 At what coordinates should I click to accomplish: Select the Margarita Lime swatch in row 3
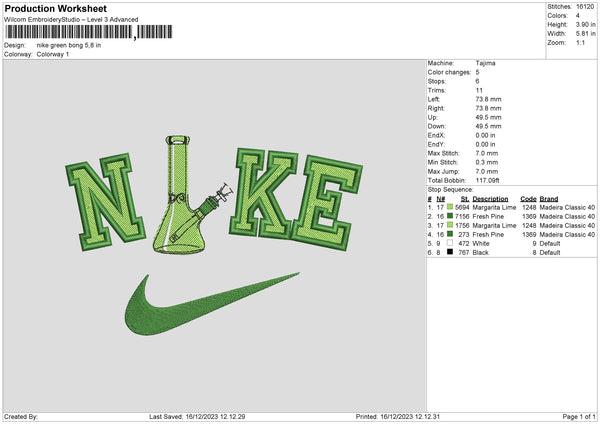(x=450, y=225)
